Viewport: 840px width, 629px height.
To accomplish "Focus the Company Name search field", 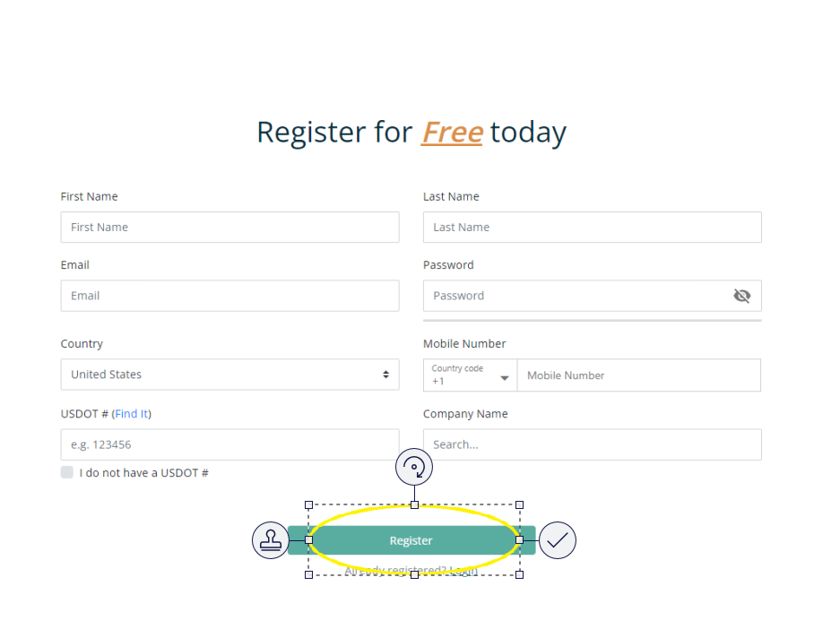I will (592, 444).
